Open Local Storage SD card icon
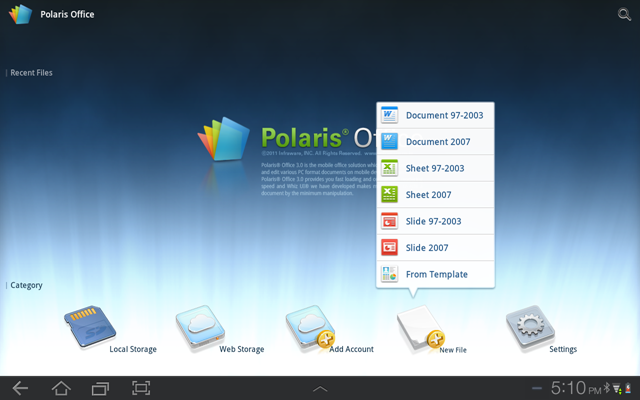 pos(90,326)
